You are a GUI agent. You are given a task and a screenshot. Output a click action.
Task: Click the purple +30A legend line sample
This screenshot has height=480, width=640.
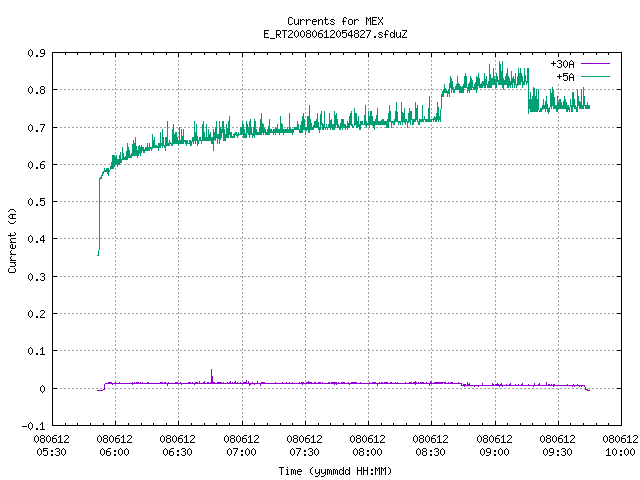coord(595,64)
